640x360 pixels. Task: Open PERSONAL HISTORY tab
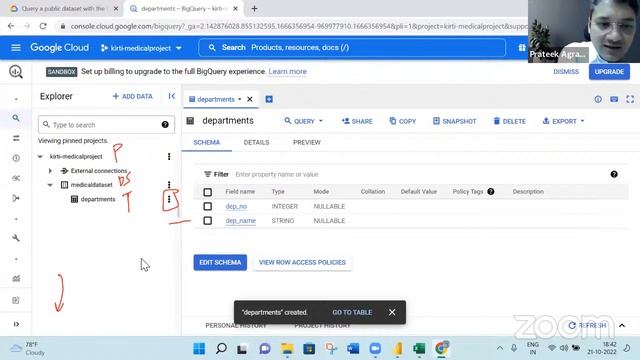pyautogui.click(x=236, y=325)
